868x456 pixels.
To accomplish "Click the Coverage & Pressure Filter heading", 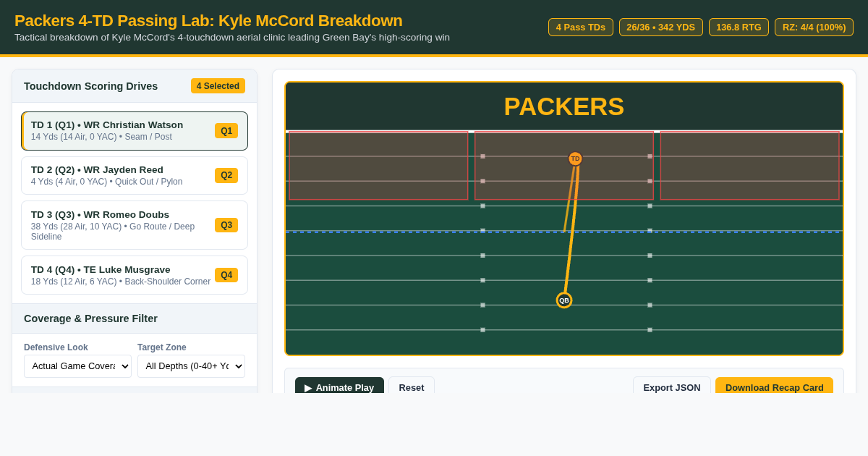I will [90, 318].
